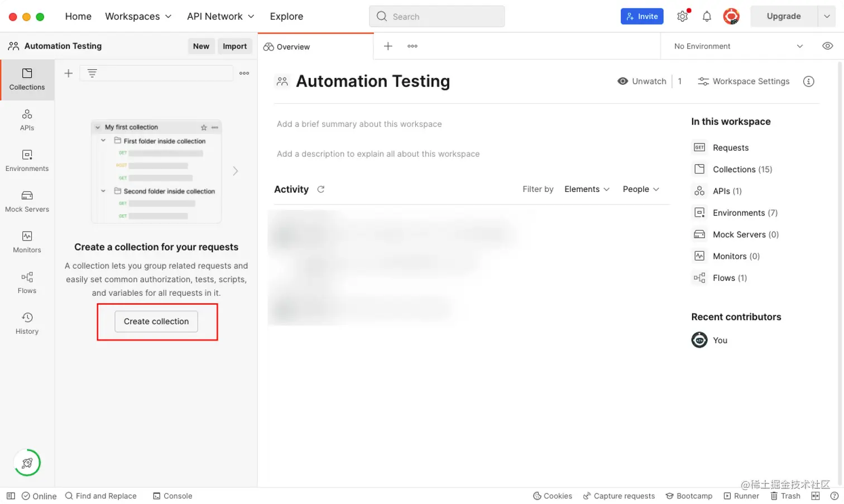This screenshot has height=504, width=844.
Task: Open Requests in workspace list
Action: click(x=721, y=147)
